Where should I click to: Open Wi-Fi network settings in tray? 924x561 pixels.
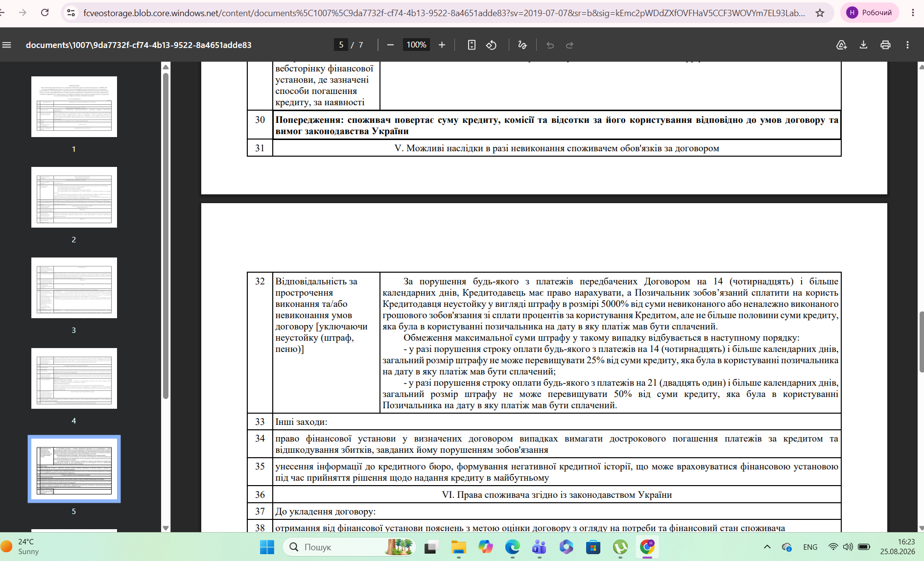click(x=833, y=547)
